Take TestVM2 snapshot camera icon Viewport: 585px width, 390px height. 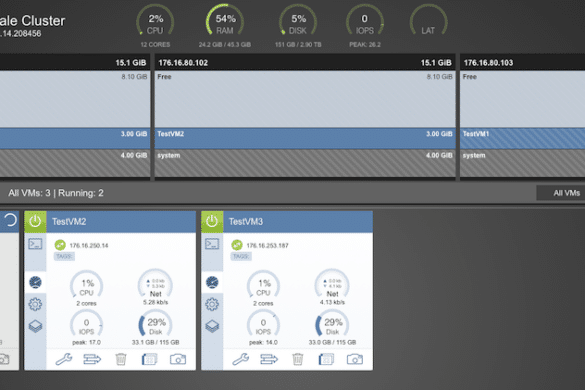click(178, 359)
